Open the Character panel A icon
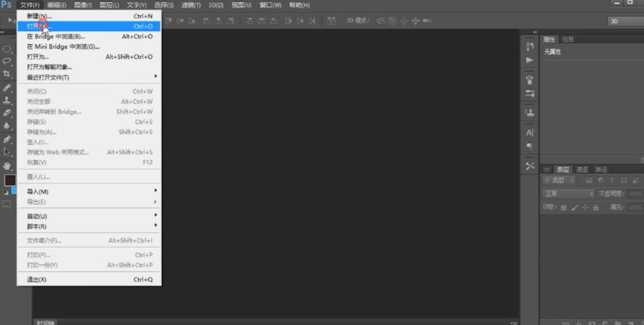The image size is (644, 325). pyautogui.click(x=530, y=133)
